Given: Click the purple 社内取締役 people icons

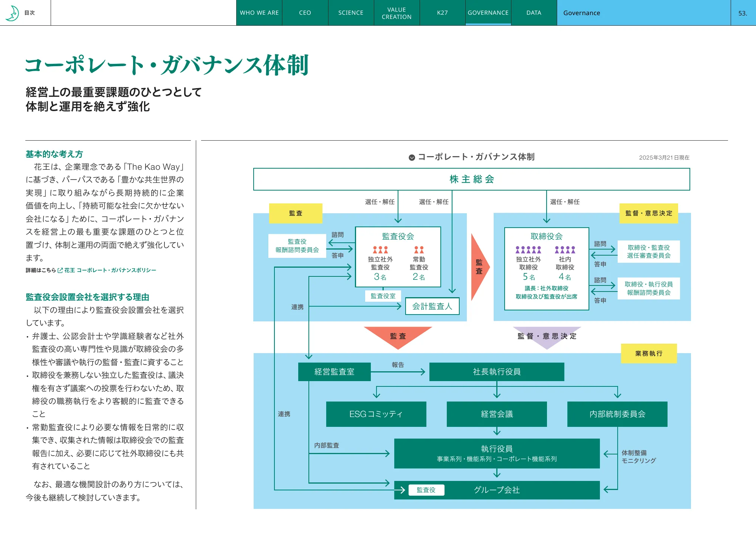Looking at the screenshot, I should coord(565,250).
